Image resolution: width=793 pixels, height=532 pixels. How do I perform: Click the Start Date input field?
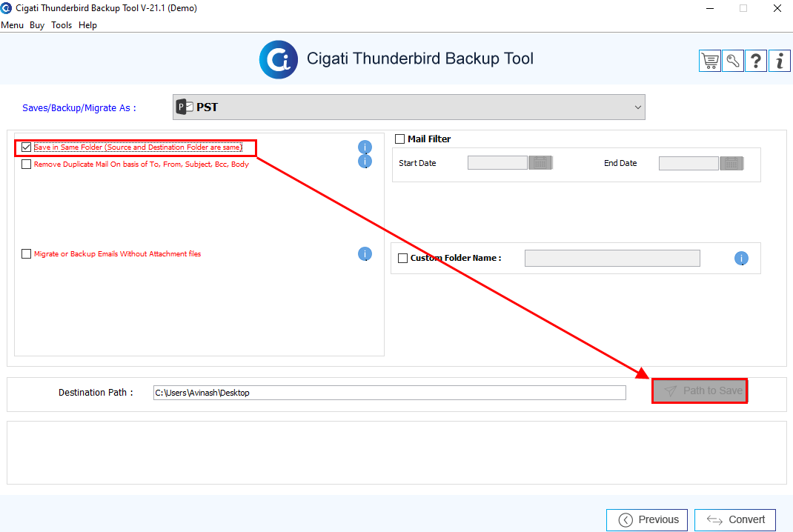[497, 163]
